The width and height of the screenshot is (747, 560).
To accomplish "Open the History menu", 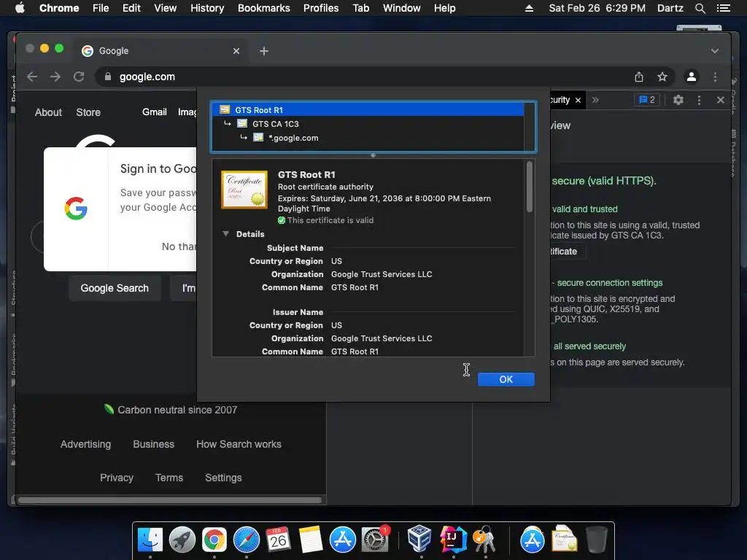I will point(207,8).
